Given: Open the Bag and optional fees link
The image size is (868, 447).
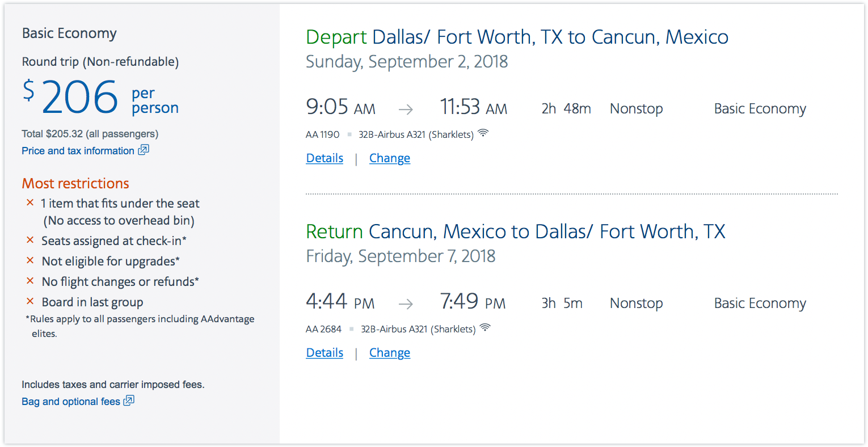Looking at the screenshot, I should (71, 402).
